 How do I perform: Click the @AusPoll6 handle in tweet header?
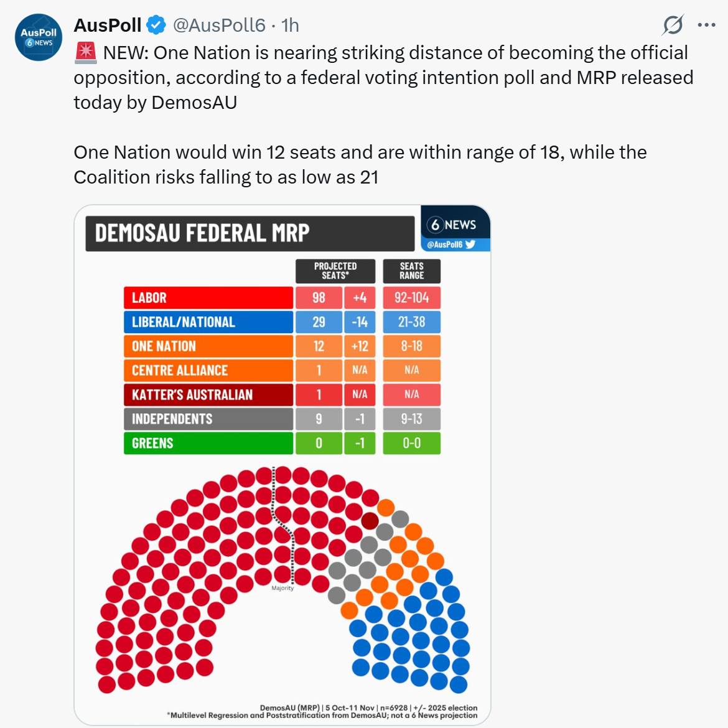[219, 26]
